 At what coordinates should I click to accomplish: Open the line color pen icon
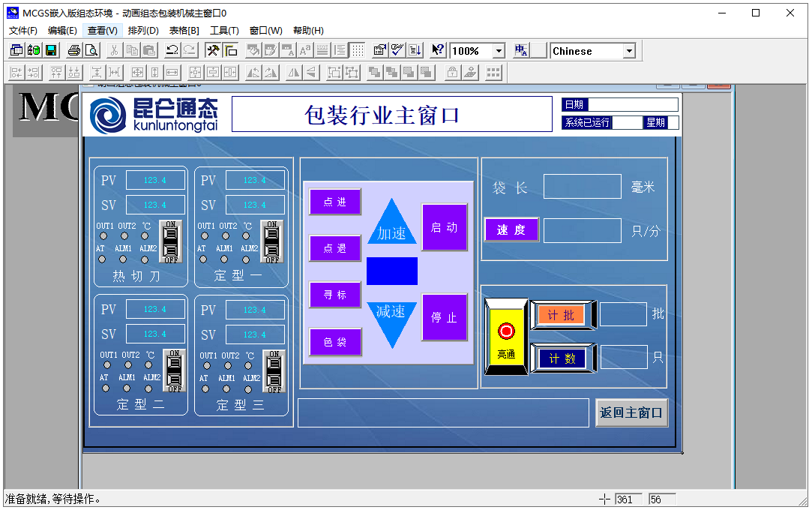(x=271, y=50)
